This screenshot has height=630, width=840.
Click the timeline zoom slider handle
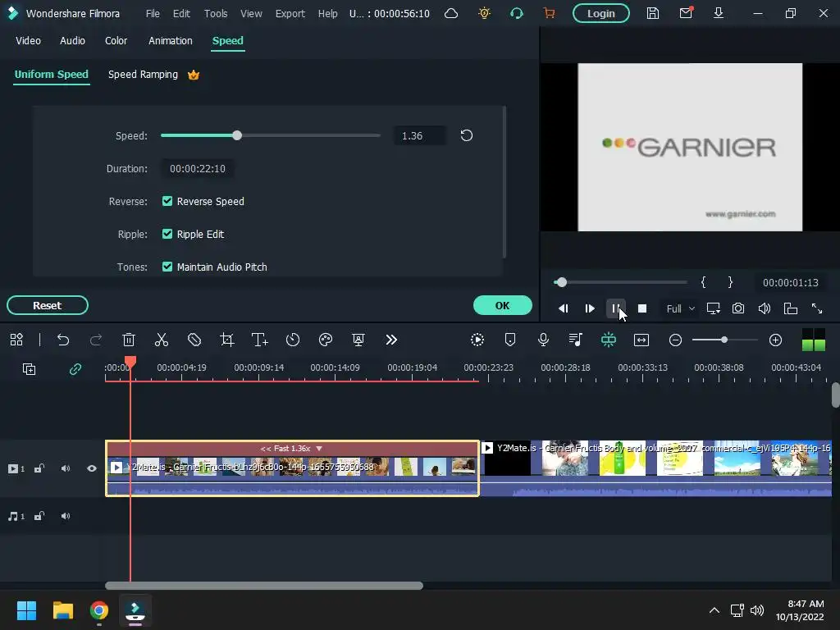pos(724,340)
